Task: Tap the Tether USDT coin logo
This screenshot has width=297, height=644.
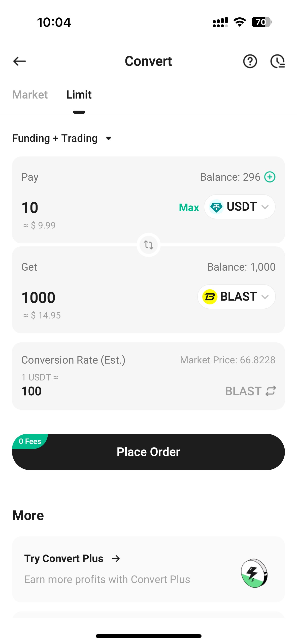Action: (x=216, y=207)
